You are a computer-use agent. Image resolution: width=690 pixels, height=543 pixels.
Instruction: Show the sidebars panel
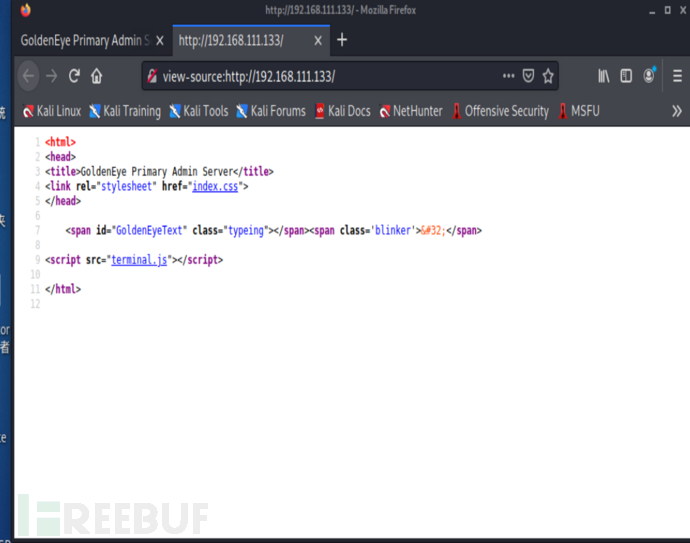626,76
